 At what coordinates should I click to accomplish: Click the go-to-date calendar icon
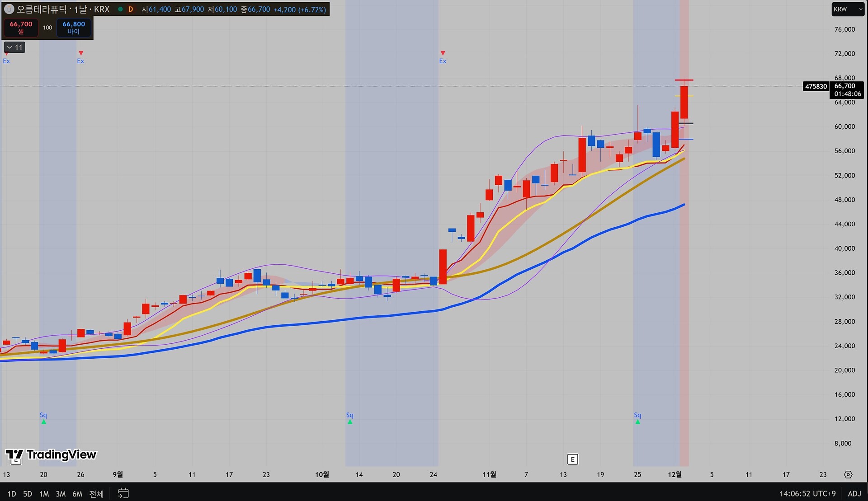[x=123, y=493]
